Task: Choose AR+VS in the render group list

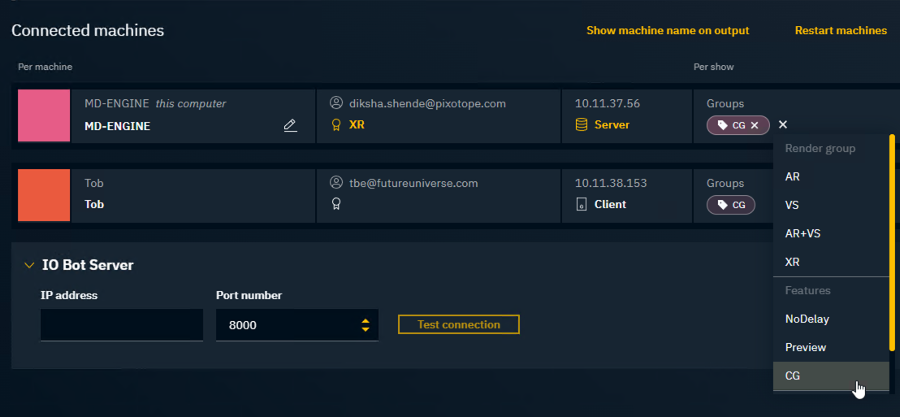Action: click(x=802, y=233)
